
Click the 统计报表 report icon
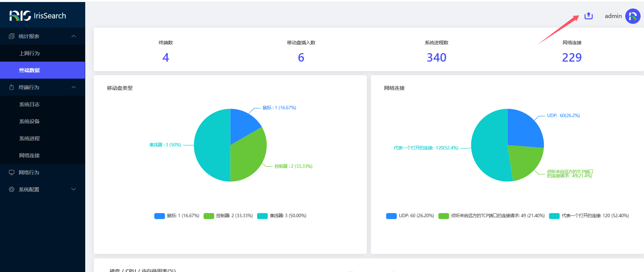pos(12,36)
